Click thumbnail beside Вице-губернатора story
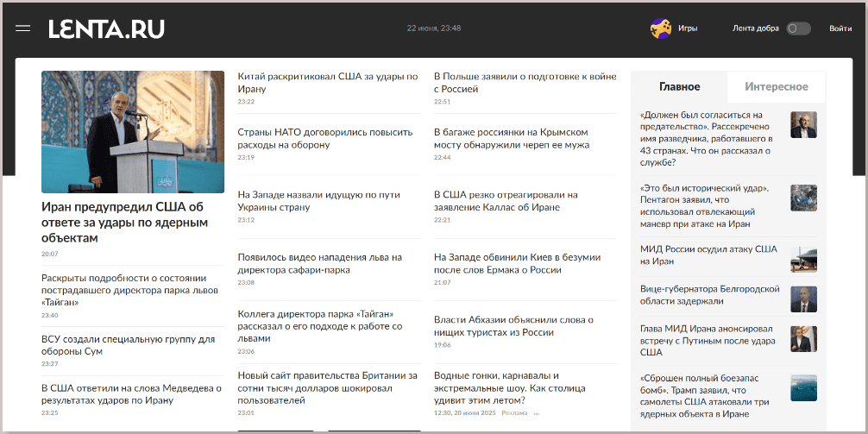This screenshot has height=434, width=868. pyautogui.click(x=803, y=299)
